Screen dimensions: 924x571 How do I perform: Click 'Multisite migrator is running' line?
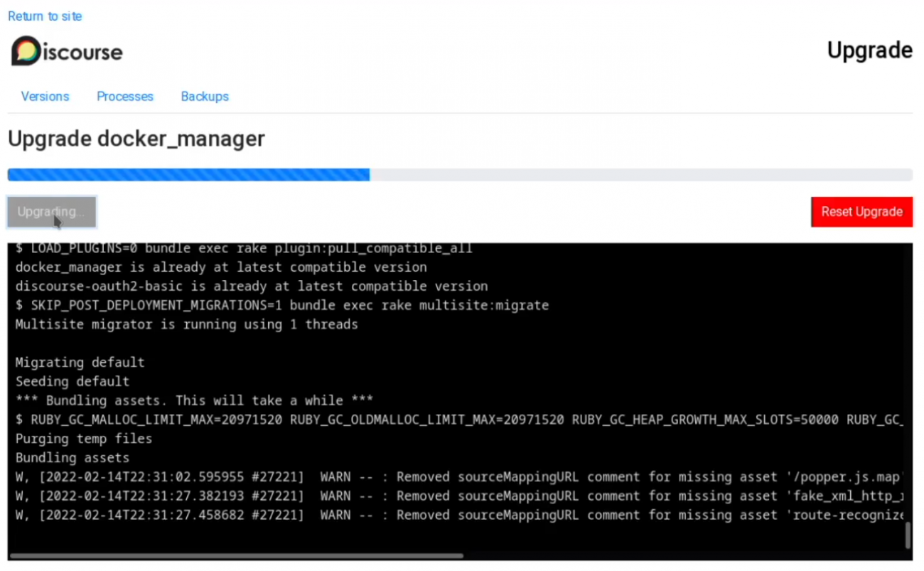pos(187,325)
